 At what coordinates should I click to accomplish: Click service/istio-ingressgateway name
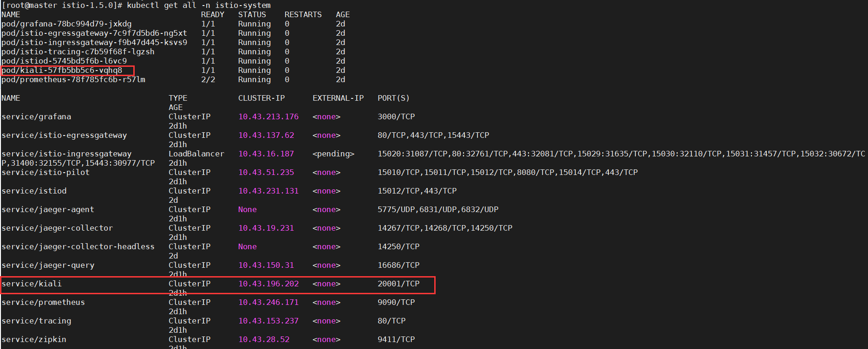point(66,154)
